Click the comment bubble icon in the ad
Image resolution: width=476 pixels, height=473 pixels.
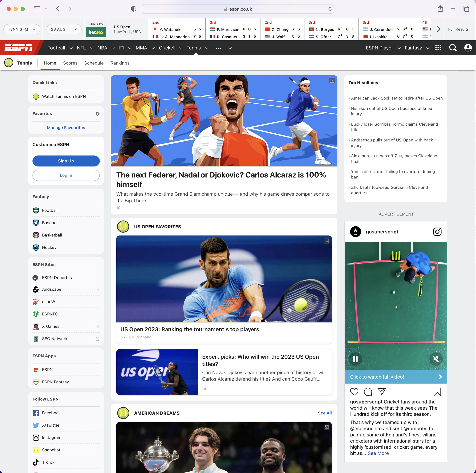click(368, 392)
